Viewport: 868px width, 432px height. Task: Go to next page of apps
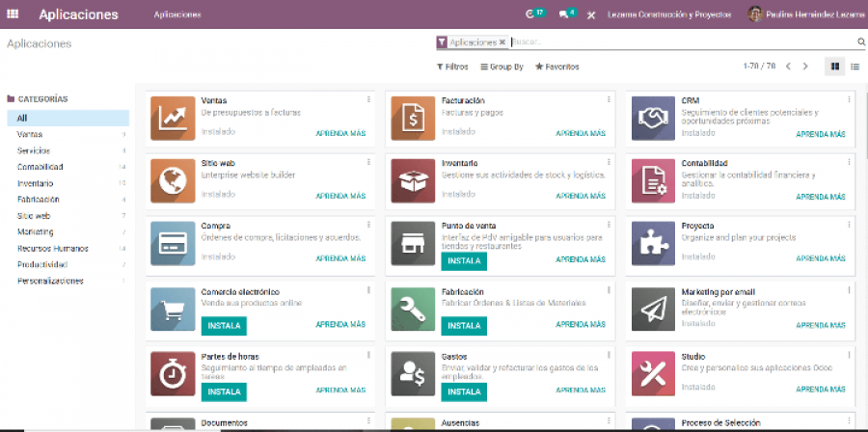coord(806,67)
